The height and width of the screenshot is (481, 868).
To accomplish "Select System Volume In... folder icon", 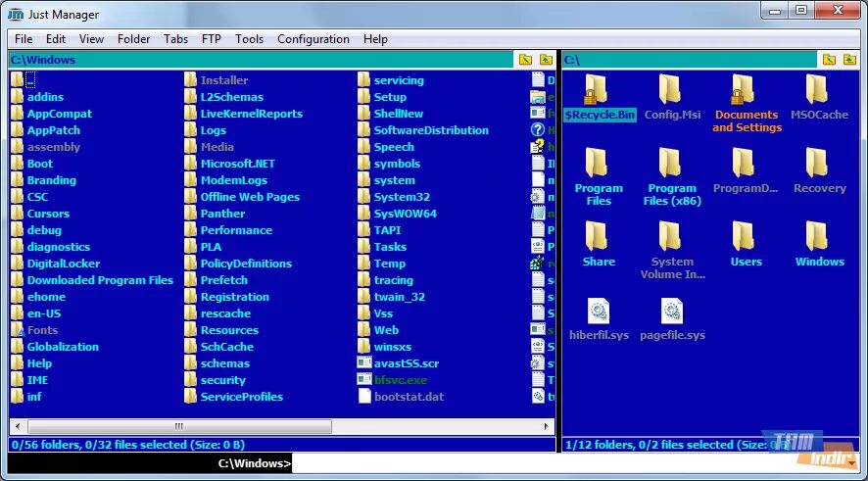I will (x=670, y=236).
